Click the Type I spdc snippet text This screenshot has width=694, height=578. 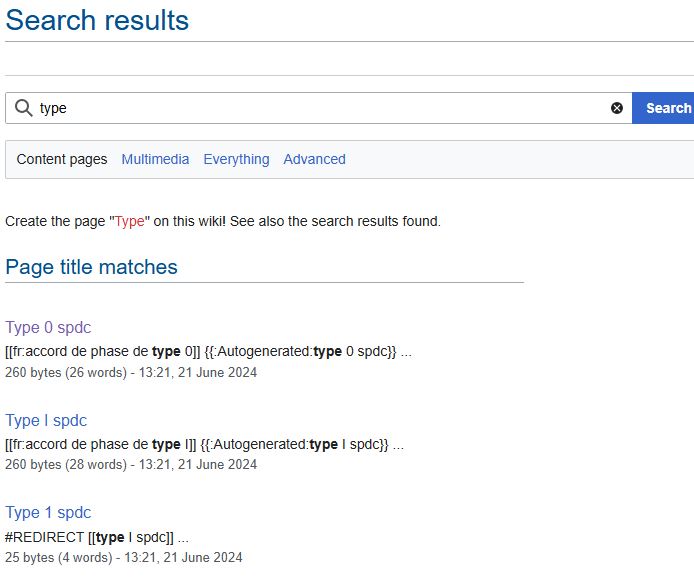pyautogui.click(x=204, y=444)
